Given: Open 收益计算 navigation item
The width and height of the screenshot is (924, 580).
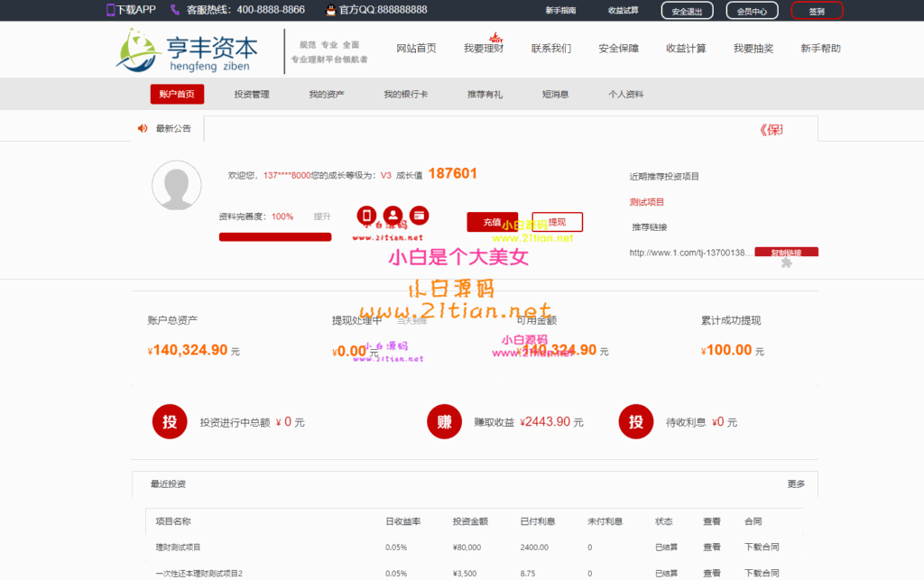Looking at the screenshot, I should click(x=686, y=49).
